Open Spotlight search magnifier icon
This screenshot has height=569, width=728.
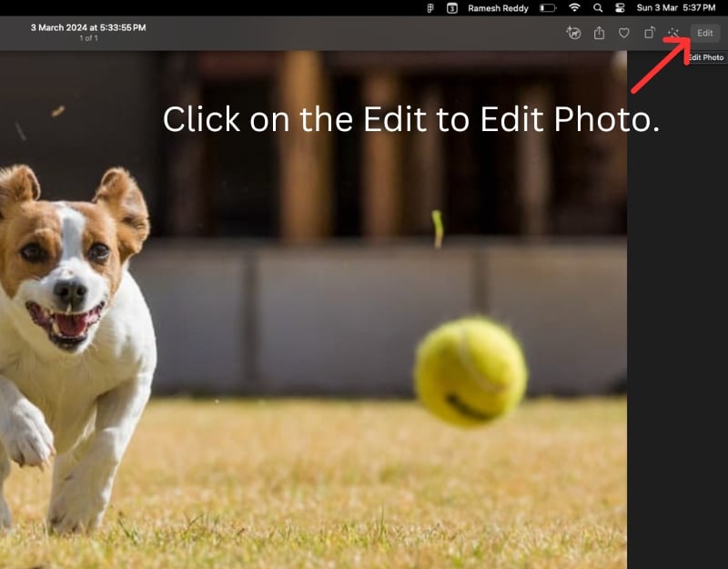coord(598,8)
